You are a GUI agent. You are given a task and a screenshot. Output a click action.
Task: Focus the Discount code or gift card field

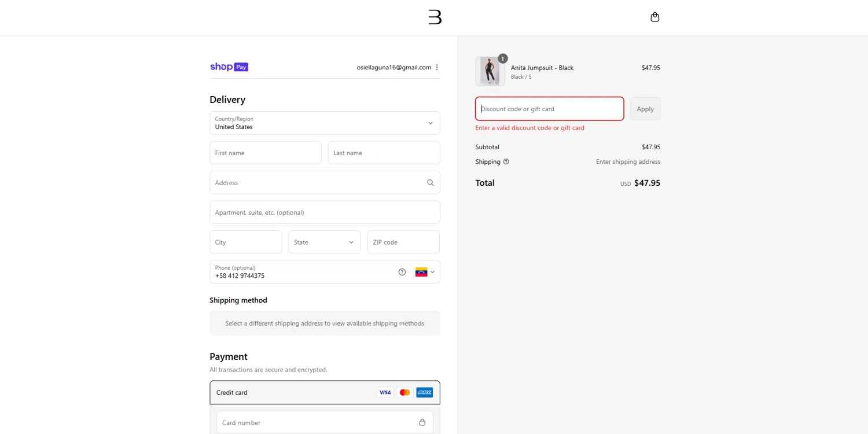(550, 109)
